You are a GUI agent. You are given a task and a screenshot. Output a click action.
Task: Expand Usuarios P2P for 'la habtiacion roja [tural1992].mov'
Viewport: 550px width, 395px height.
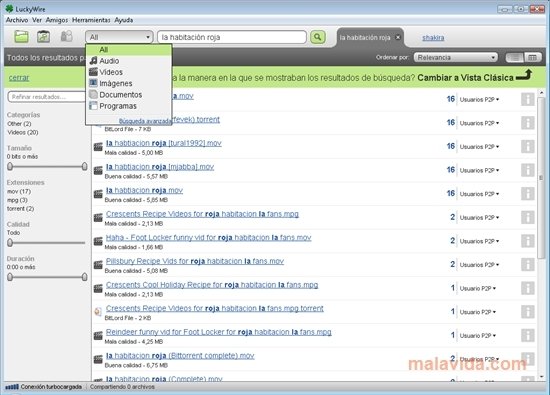point(479,147)
